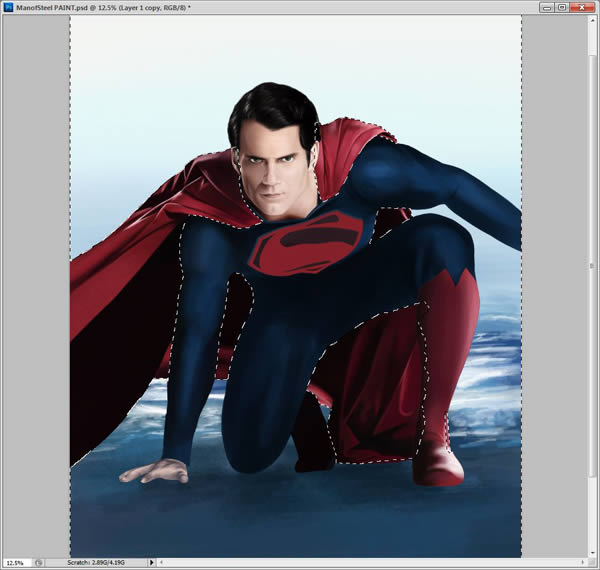The width and height of the screenshot is (600, 570).
Task: Close the ManofSteel PAINT.psd document
Action: (x=582, y=7)
